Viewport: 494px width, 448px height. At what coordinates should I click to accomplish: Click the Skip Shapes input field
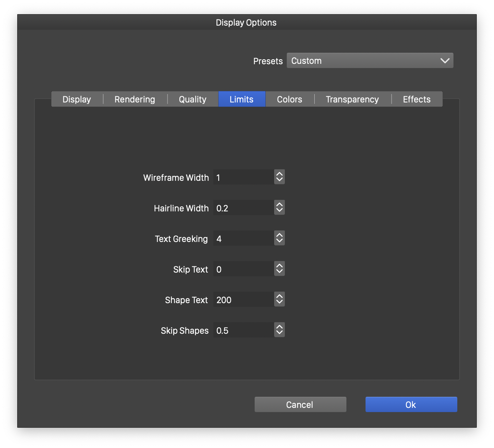click(243, 330)
